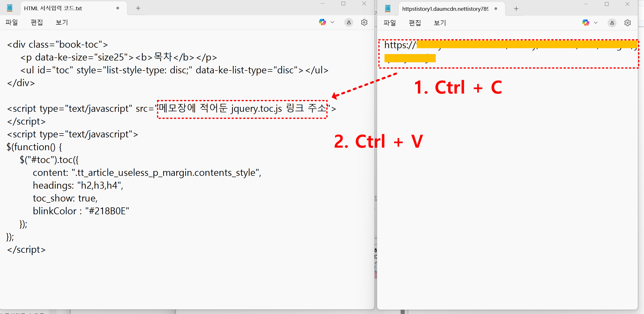Add new tab in left Notepad window

tap(138, 8)
